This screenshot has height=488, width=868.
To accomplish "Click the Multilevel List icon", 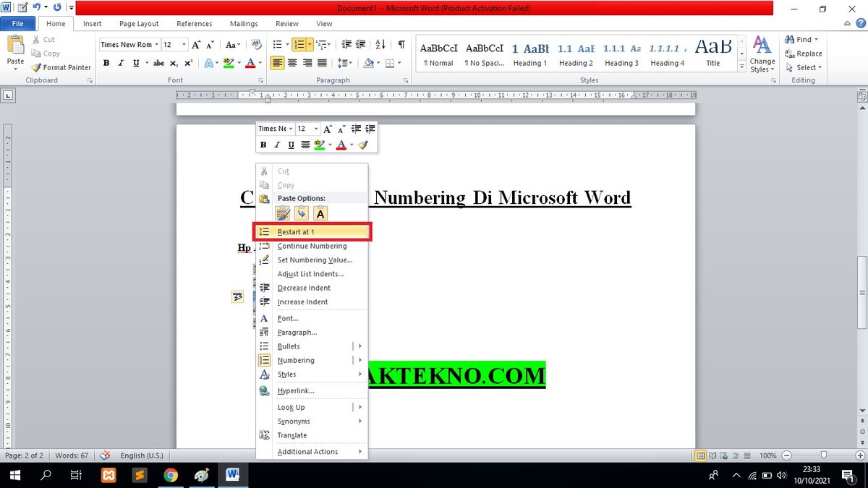I will pos(321,45).
